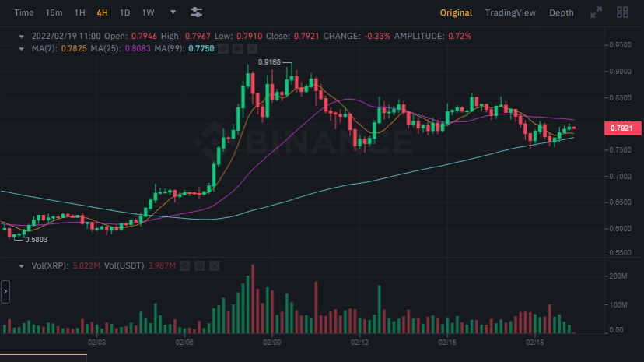Viewport: 644px width, 362px height.
Task: Enter fullscreen chart mode
Action: (x=597, y=12)
